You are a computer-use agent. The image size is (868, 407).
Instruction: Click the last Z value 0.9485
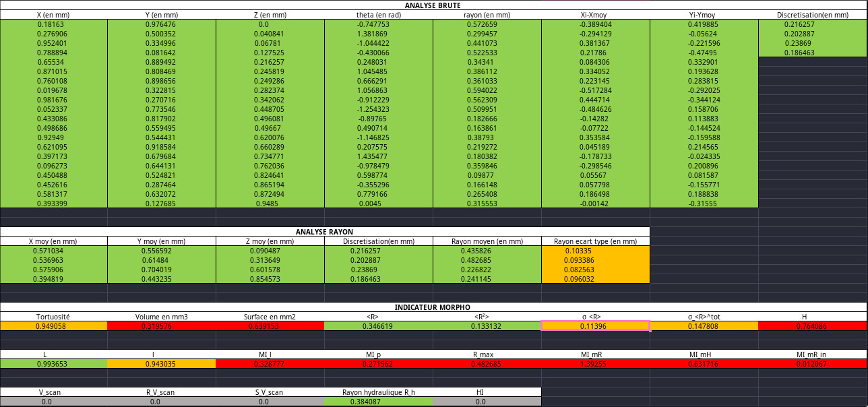pyautogui.click(x=270, y=204)
